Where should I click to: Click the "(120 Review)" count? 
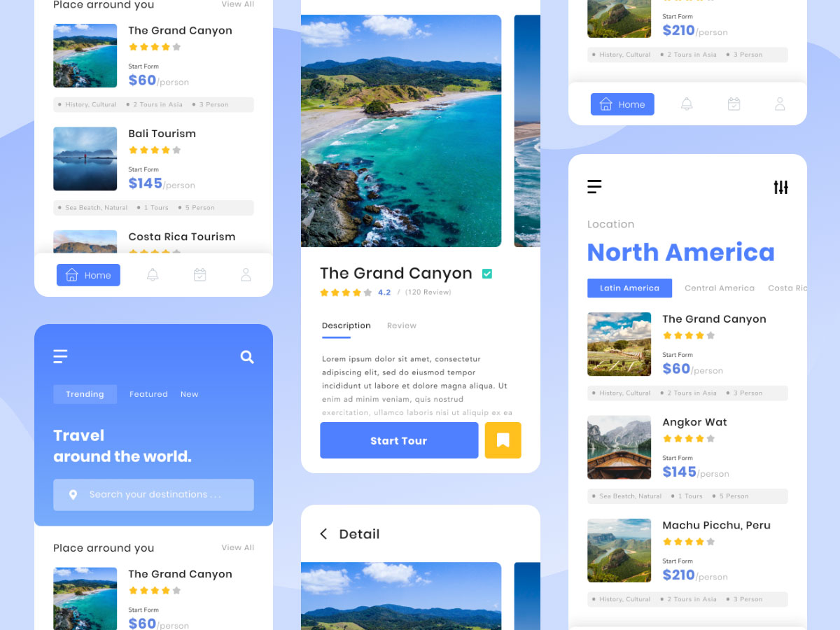coord(428,293)
